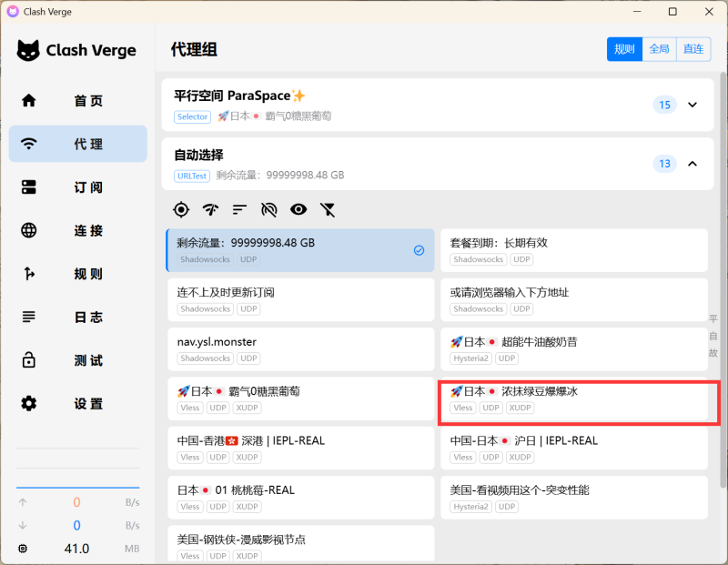Run latency test on the proxy group
This screenshot has width=728, height=565.
coord(210,209)
